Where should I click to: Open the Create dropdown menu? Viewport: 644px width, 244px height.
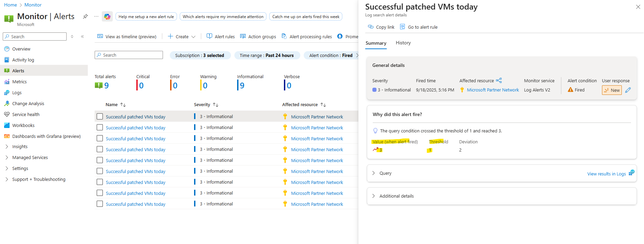[182, 37]
